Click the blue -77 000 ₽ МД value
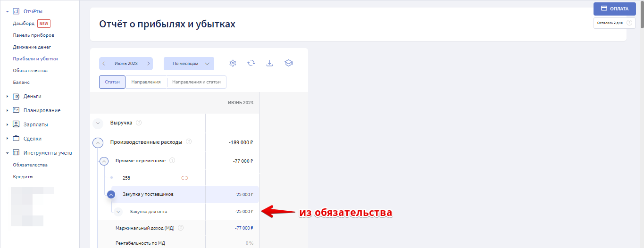The height and width of the screenshot is (248, 644). click(x=244, y=228)
